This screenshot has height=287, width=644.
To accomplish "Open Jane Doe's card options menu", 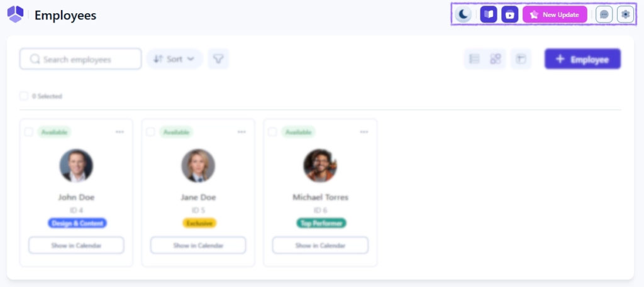I will (241, 132).
